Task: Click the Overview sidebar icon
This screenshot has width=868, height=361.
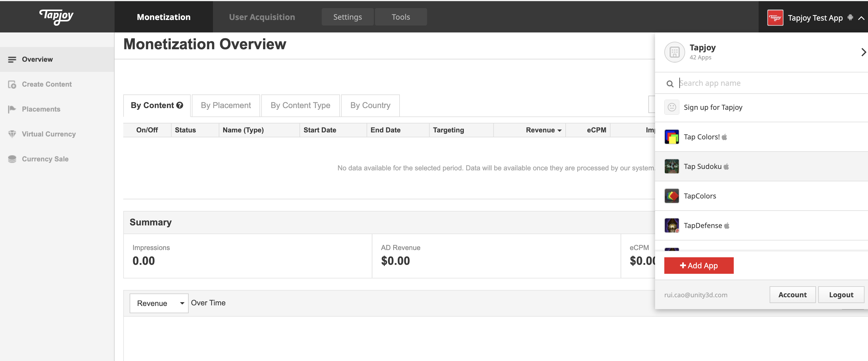Action: tap(12, 59)
